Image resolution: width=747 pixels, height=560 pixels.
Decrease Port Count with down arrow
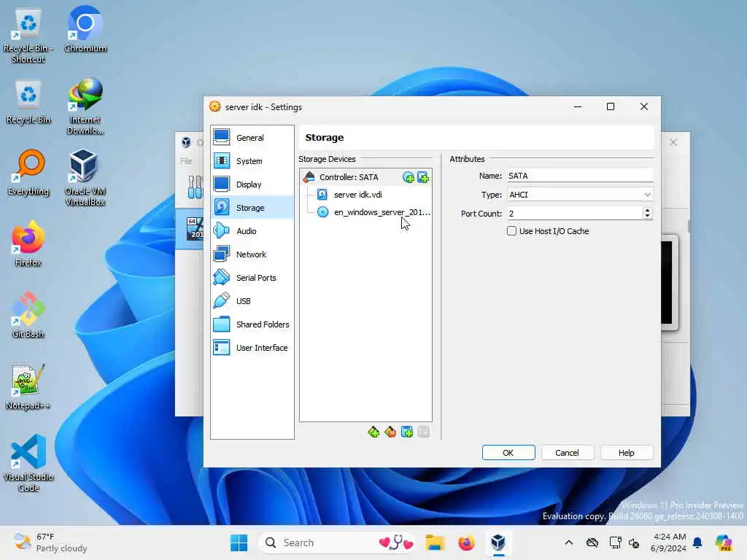pos(647,216)
